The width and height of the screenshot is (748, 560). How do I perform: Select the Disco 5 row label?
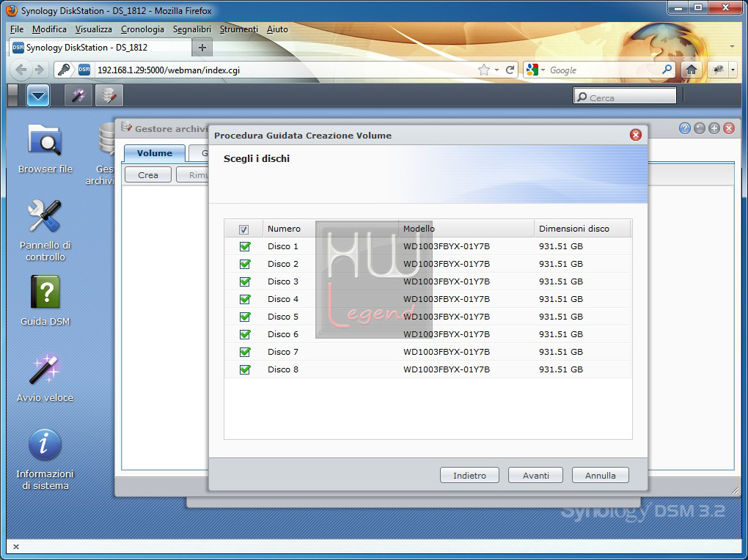(x=283, y=317)
